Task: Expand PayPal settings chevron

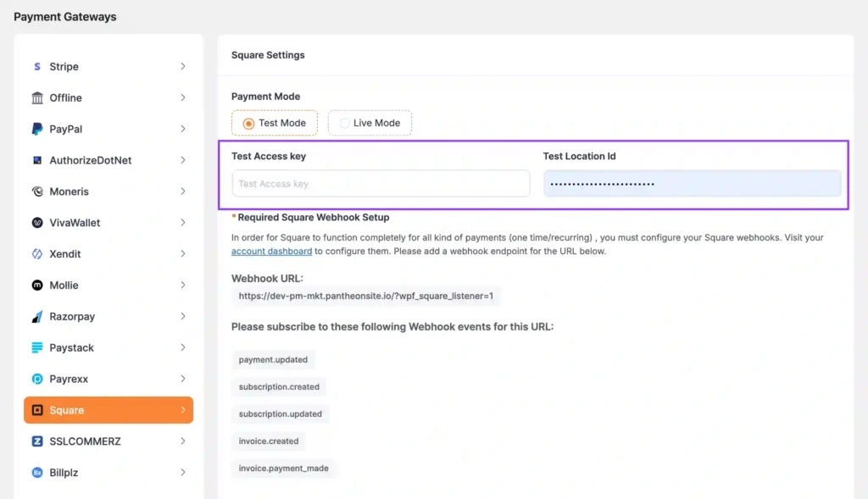Action: coord(183,129)
